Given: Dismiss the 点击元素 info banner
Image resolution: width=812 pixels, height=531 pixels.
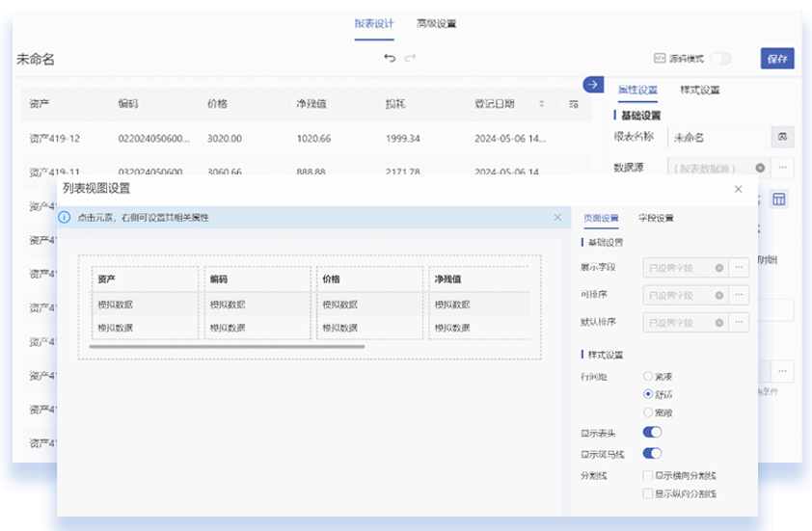Looking at the screenshot, I should coord(557,218).
